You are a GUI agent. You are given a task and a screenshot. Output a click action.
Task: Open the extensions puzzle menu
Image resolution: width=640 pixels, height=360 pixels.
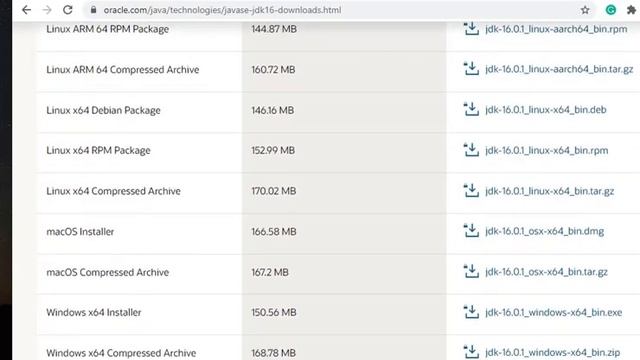click(631, 10)
